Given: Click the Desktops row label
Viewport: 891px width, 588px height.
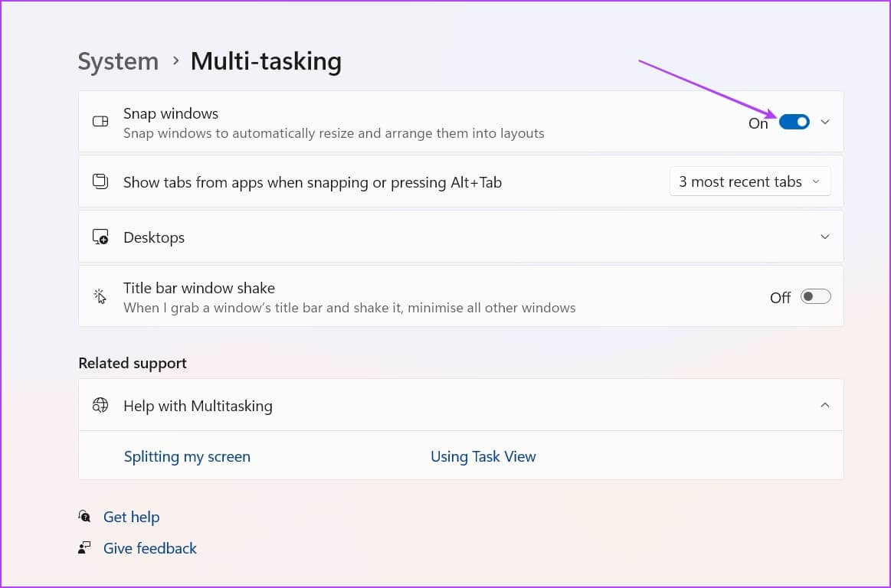Looking at the screenshot, I should click(154, 237).
